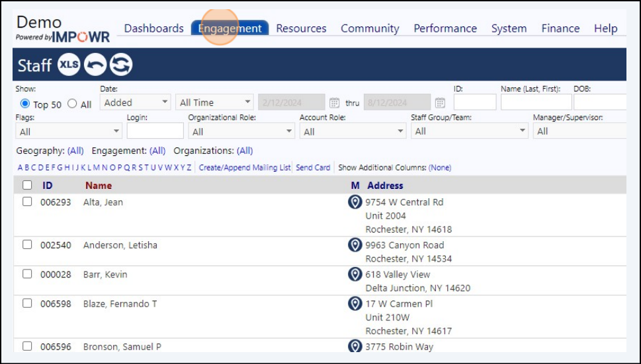The width and height of the screenshot is (641, 364).
Task: Click into the Name (Last, First) field
Action: point(536,102)
